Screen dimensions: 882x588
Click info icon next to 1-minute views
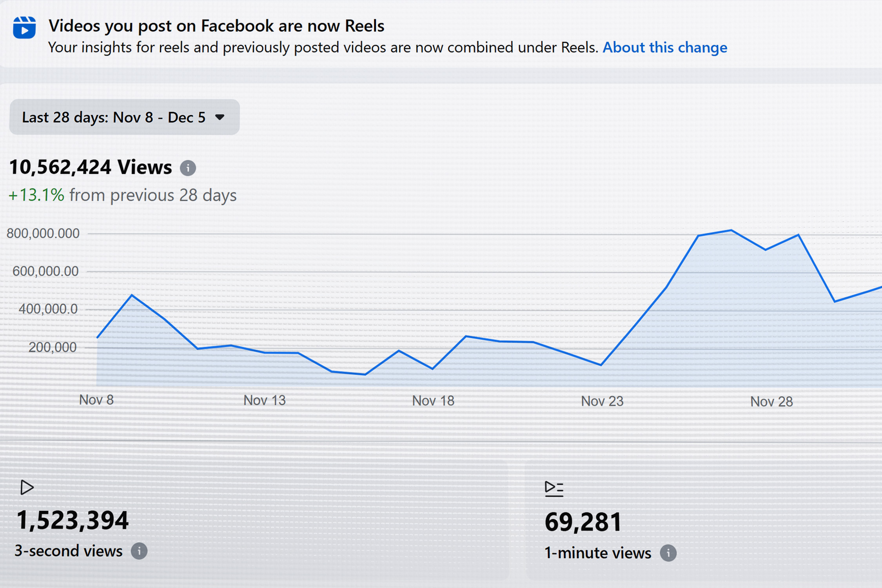[668, 553]
